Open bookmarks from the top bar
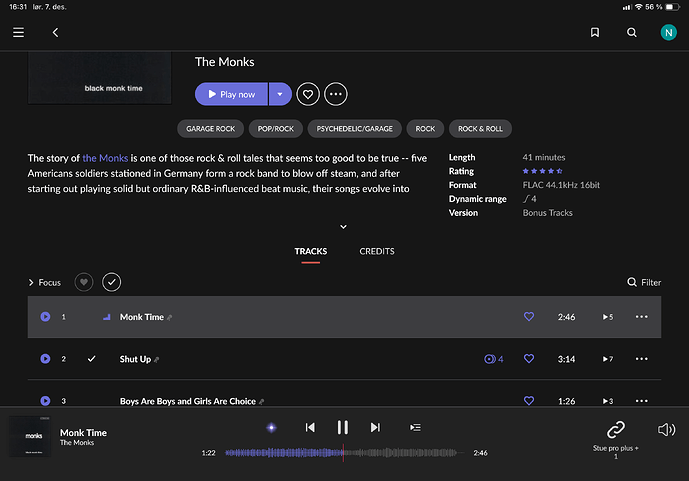689x481 pixels. point(595,33)
